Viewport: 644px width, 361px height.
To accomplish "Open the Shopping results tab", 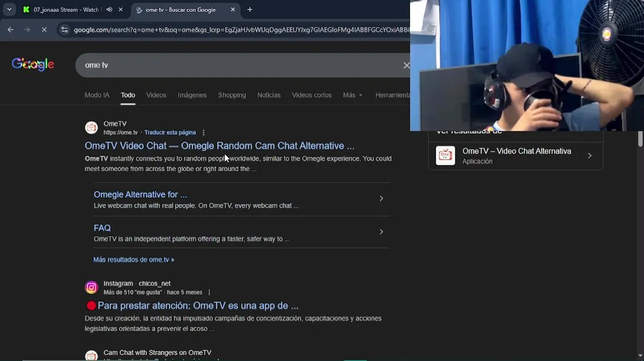I will tap(232, 95).
